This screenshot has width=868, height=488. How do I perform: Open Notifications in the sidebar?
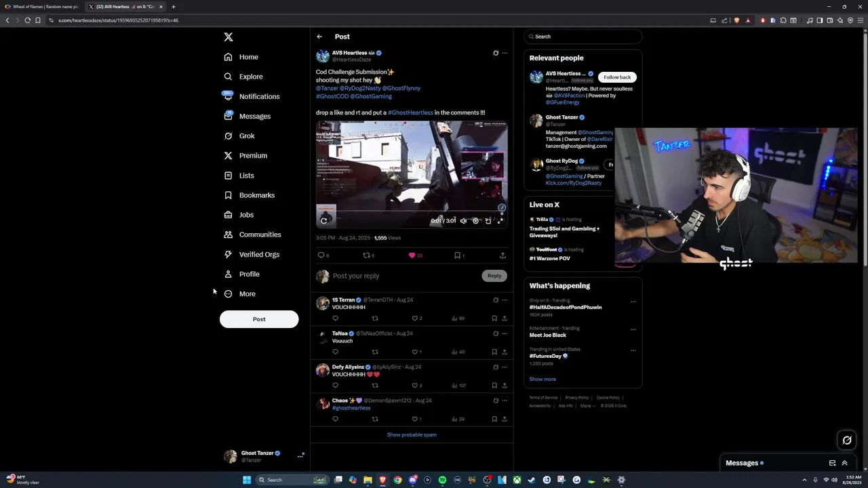point(251,96)
